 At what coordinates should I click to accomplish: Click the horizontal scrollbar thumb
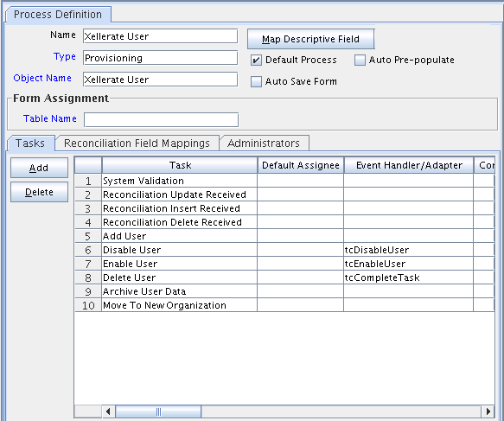pos(158,411)
